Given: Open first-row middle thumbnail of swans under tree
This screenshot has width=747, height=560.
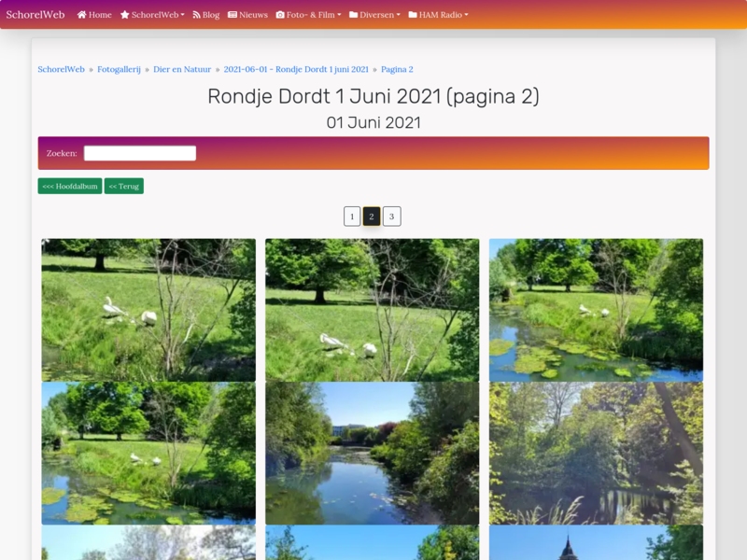Looking at the screenshot, I should tap(372, 310).
